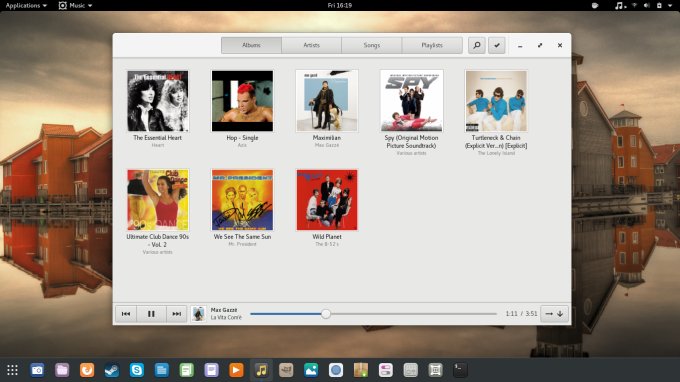Launch the blue circle web browser in dock

[x=336, y=370]
